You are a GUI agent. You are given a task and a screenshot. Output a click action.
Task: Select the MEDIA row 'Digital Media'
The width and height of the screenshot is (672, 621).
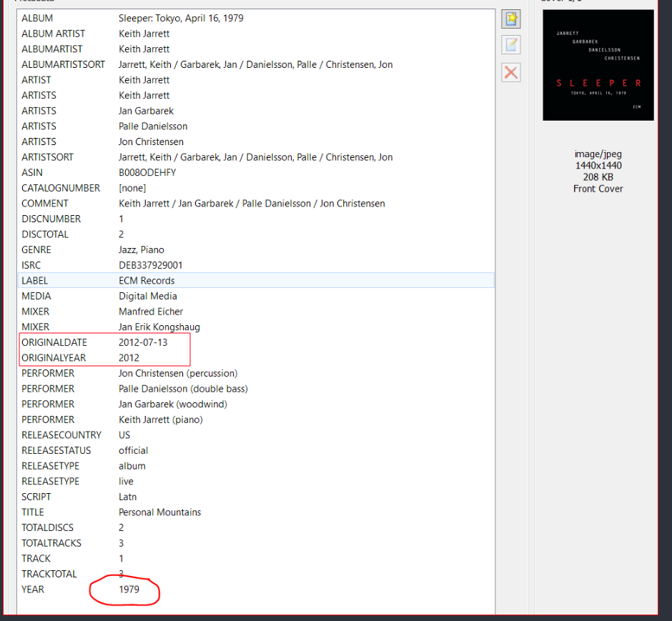click(256, 296)
